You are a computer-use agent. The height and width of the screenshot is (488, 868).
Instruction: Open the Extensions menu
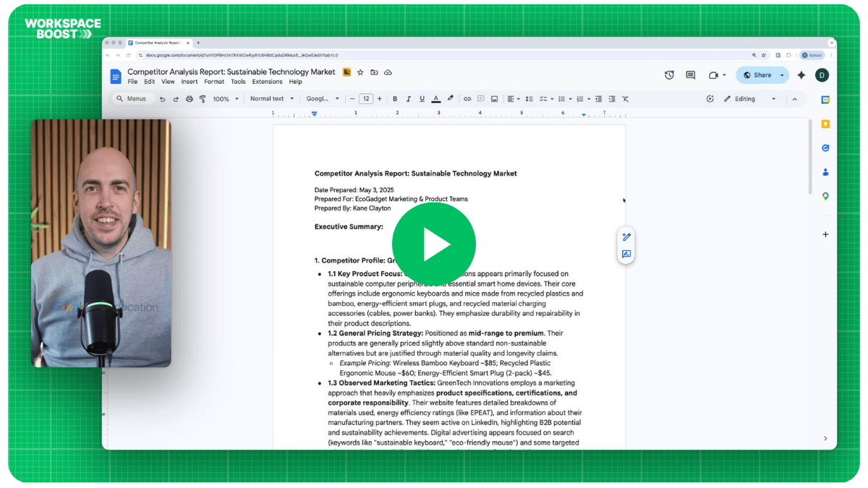coord(267,82)
